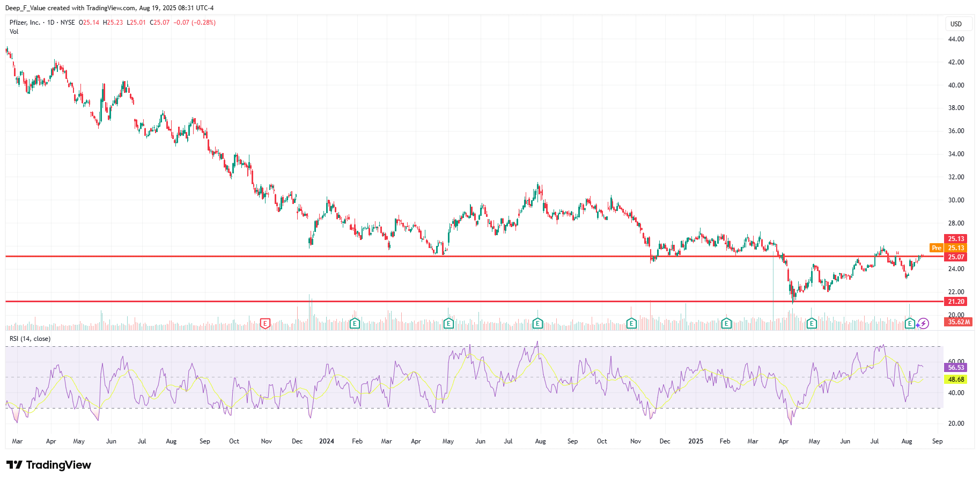Open the earnings marker at November 2024
The height and width of the screenshot is (481, 980).
click(x=631, y=323)
